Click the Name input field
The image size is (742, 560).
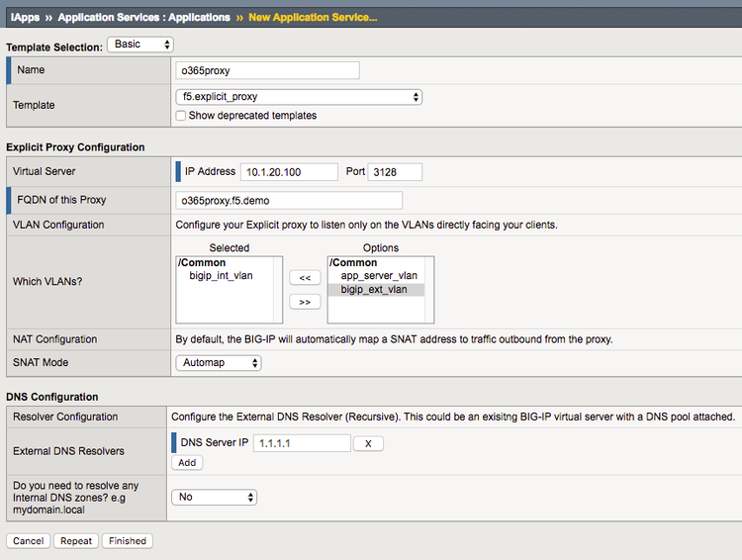(x=266, y=70)
